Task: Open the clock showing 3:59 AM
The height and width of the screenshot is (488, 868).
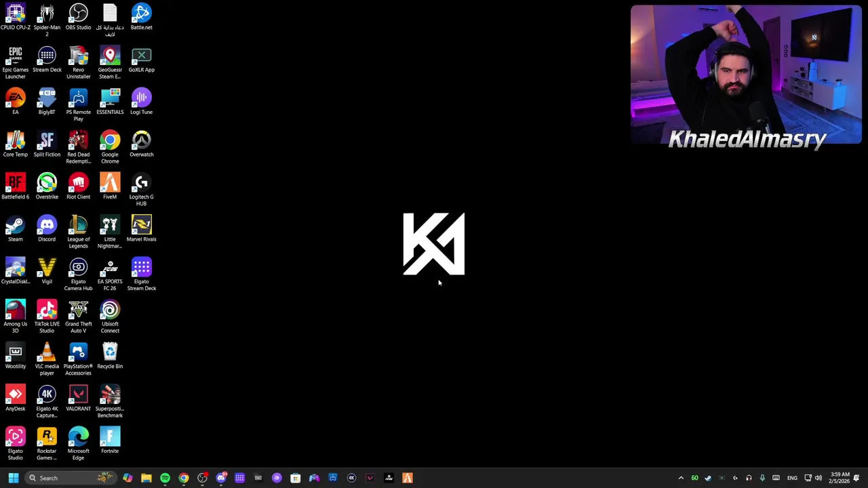Action: [839, 478]
